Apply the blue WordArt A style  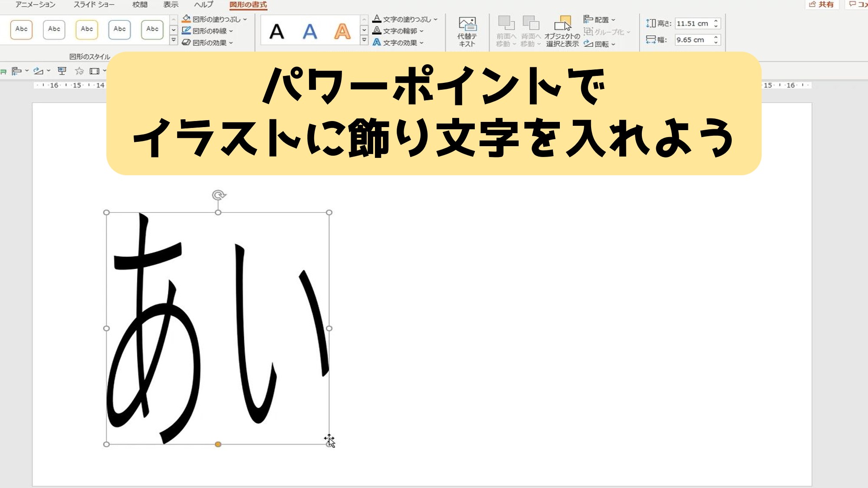point(310,31)
